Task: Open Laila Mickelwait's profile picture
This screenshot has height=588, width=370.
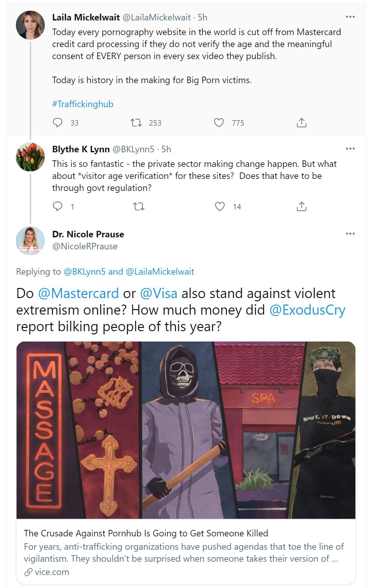Action: [31, 25]
